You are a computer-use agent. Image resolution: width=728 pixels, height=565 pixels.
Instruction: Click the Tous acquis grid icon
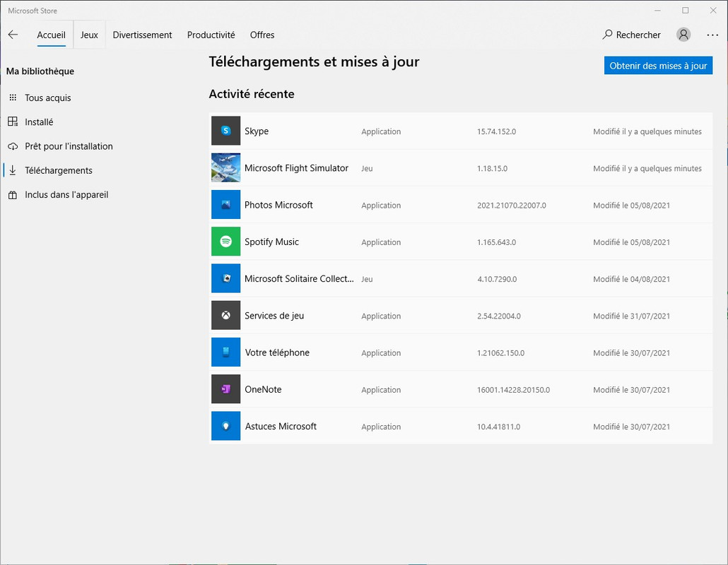13,97
